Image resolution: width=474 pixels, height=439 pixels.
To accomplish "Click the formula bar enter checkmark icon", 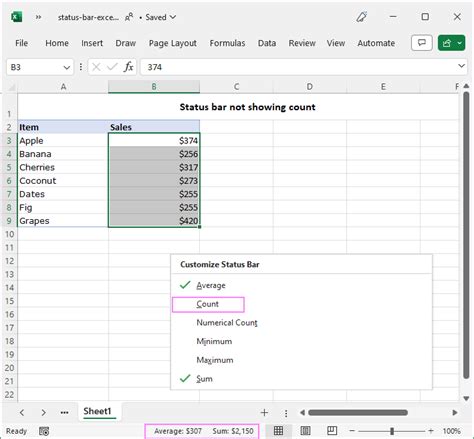I will (x=112, y=67).
